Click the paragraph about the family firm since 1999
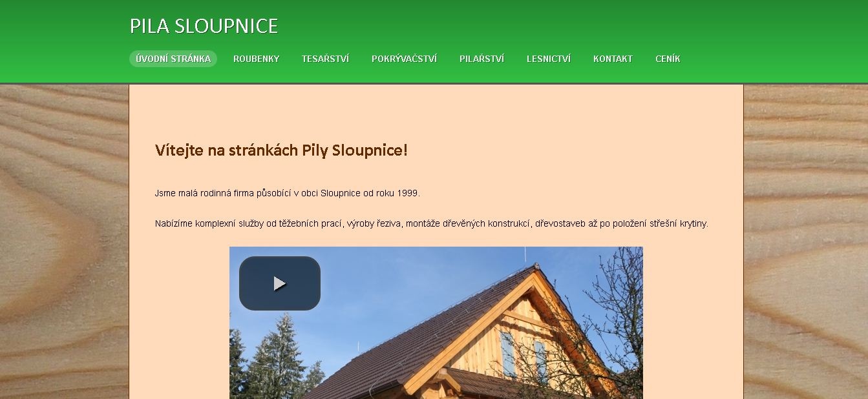The width and height of the screenshot is (868, 399). click(288, 193)
